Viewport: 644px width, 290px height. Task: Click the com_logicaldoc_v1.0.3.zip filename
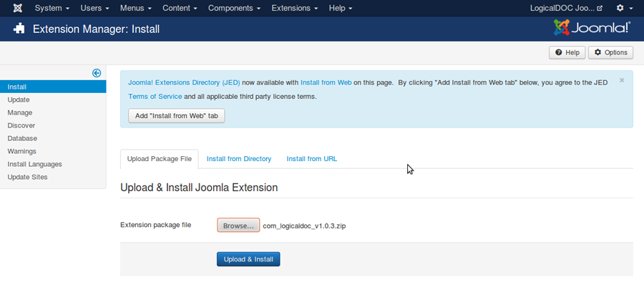click(x=304, y=226)
